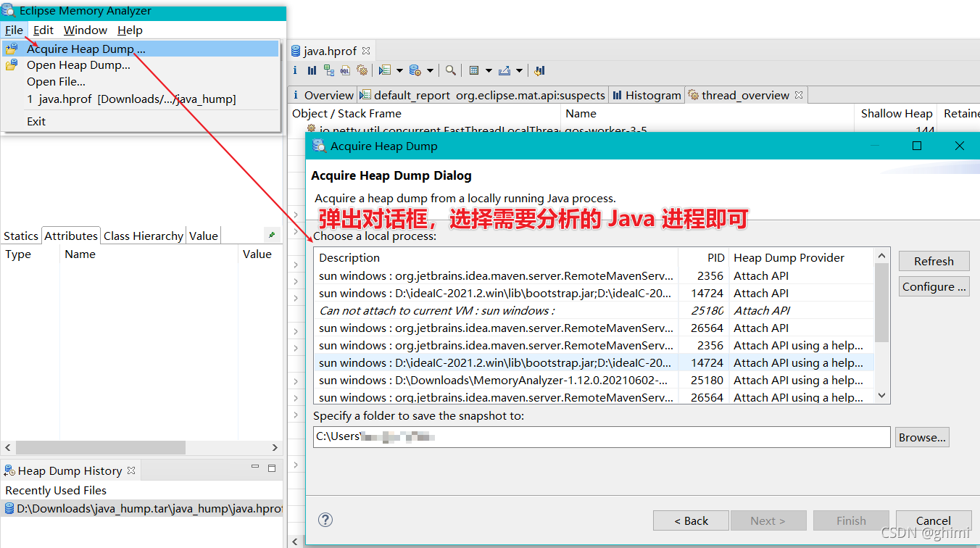The width and height of the screenshot is (980, 548).
Task: Click the Object / Stack Frame column header
Action: pyautogui.click(x=425, y=113)
